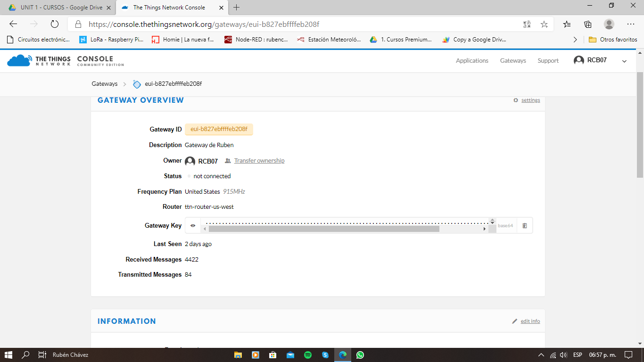Image resolution: width=644 pixels, height=362 pixels.
Task: Click gateway key scroll right arrow
Action: [x=484, y=229]
